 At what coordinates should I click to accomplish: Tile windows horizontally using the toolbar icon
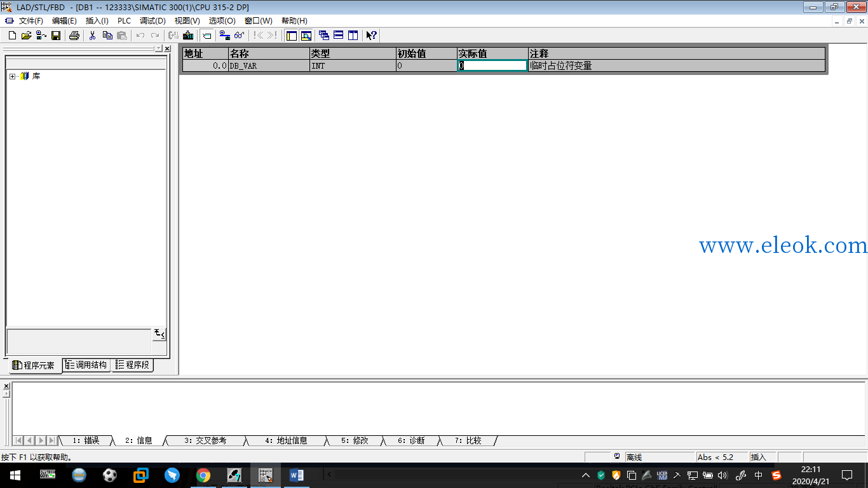339,36
